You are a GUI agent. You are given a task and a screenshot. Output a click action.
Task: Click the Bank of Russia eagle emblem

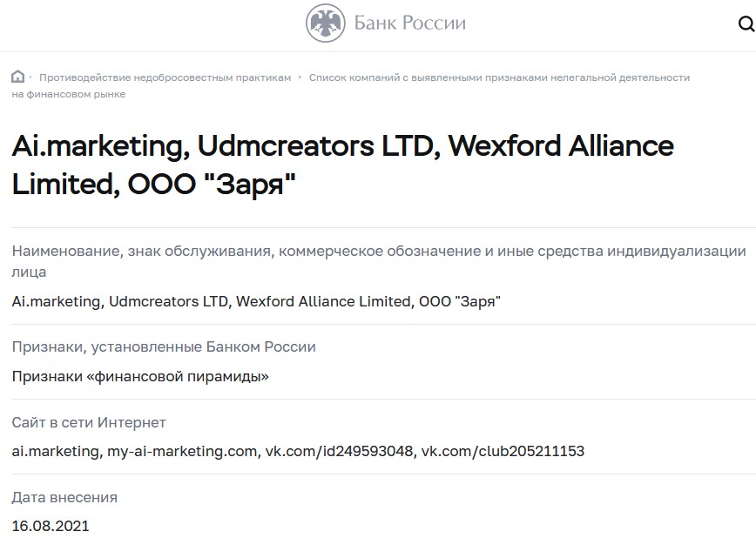(325, 24)
